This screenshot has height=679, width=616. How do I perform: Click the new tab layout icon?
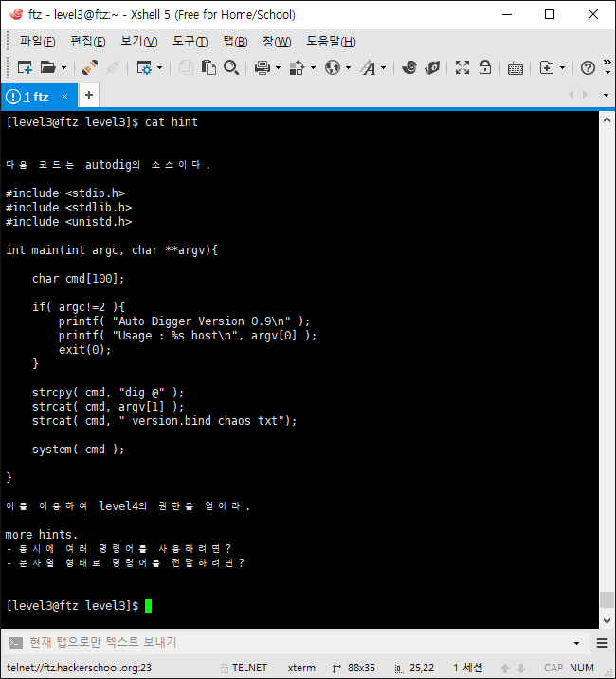click(547, 67)
